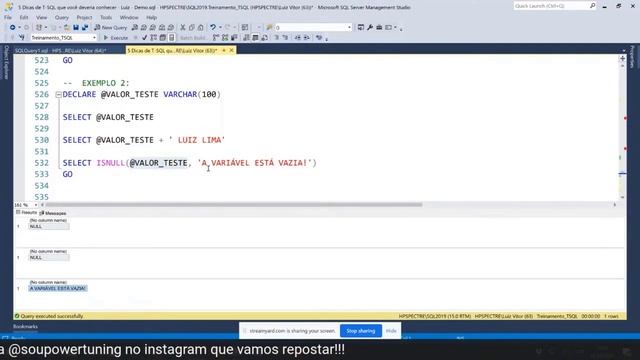Switch to the SQLQuery1.sql tab

coord(60,51)
